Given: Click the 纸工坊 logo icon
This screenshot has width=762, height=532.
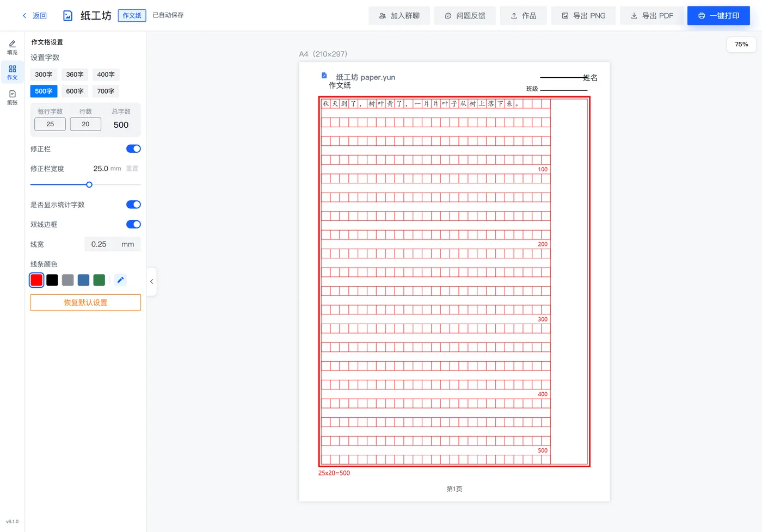Looking at the screenshot, I should [67, 16].
